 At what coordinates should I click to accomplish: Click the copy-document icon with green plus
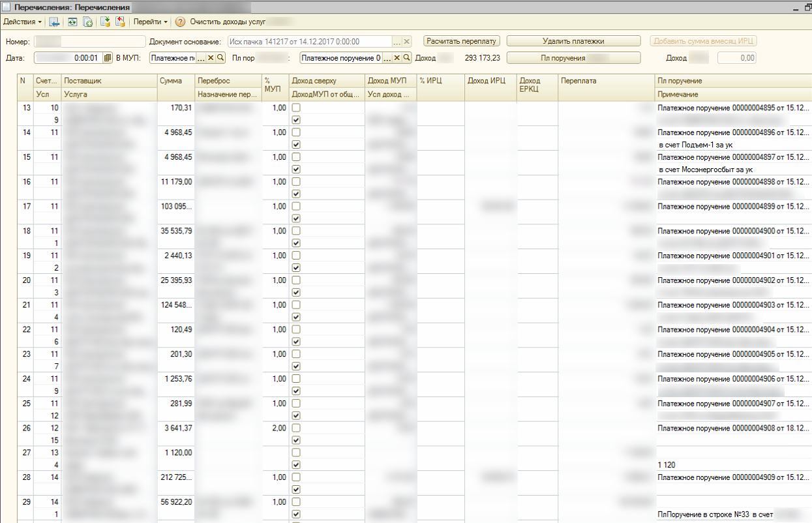coord(87,22)
